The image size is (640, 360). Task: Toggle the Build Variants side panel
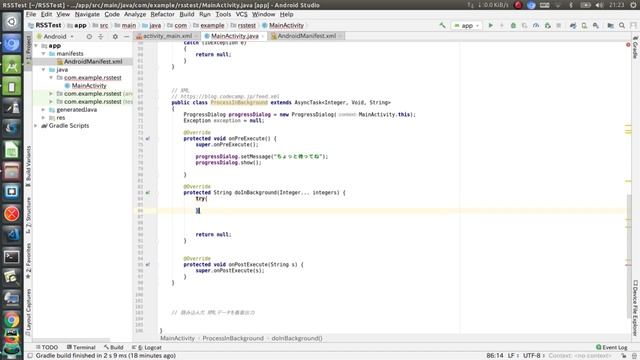[28, 166]
